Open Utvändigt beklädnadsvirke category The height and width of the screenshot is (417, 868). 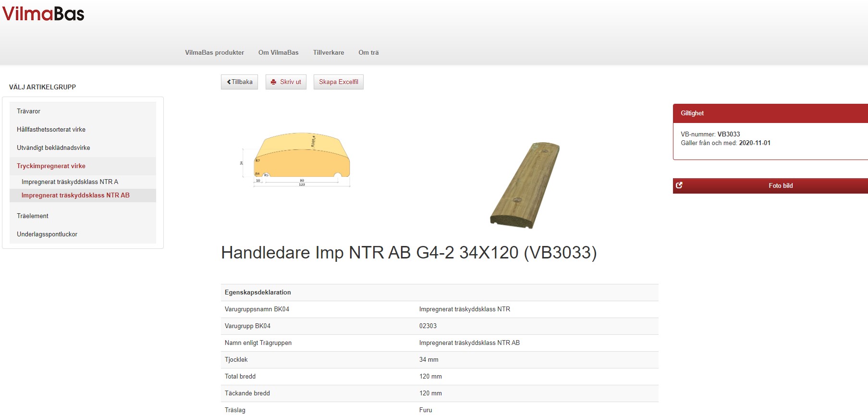click(x=53, y=148)
